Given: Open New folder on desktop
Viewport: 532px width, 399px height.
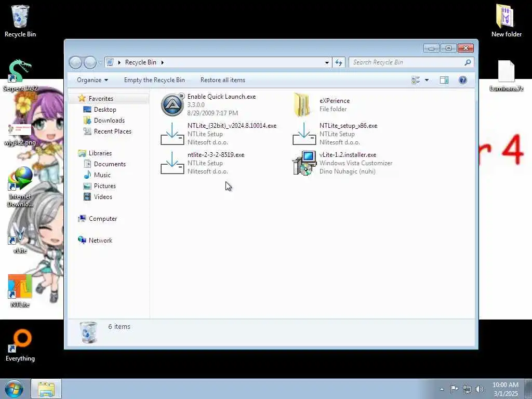Looking at the screenshot, I should pos(506,21).
